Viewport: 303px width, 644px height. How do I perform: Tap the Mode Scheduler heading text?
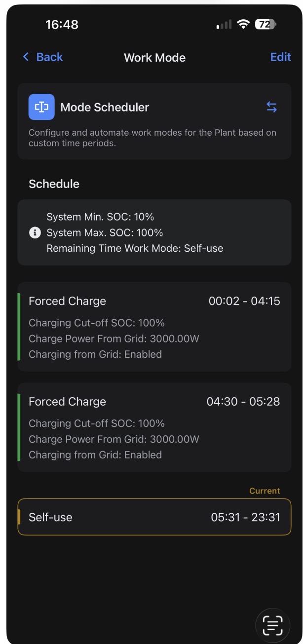pos(105,107)
